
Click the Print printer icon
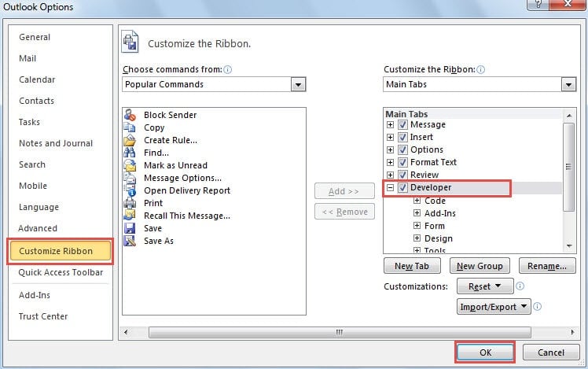click(130, 203)
